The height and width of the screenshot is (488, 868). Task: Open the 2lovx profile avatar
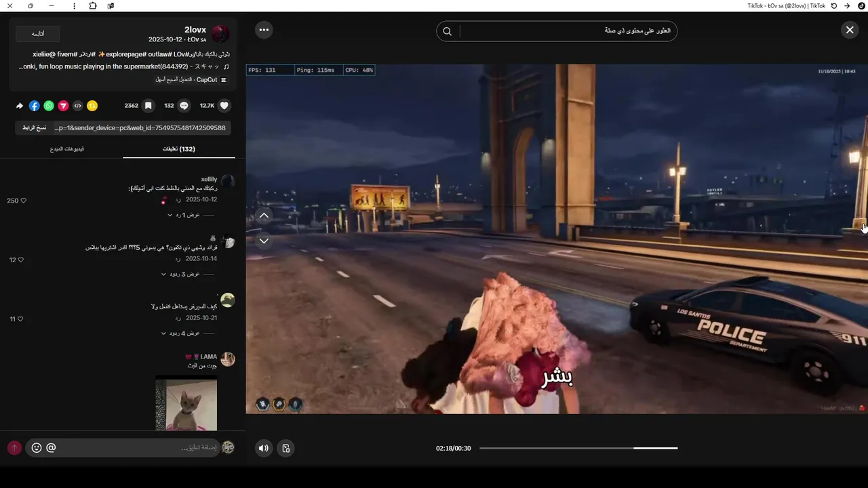[220, 34]
